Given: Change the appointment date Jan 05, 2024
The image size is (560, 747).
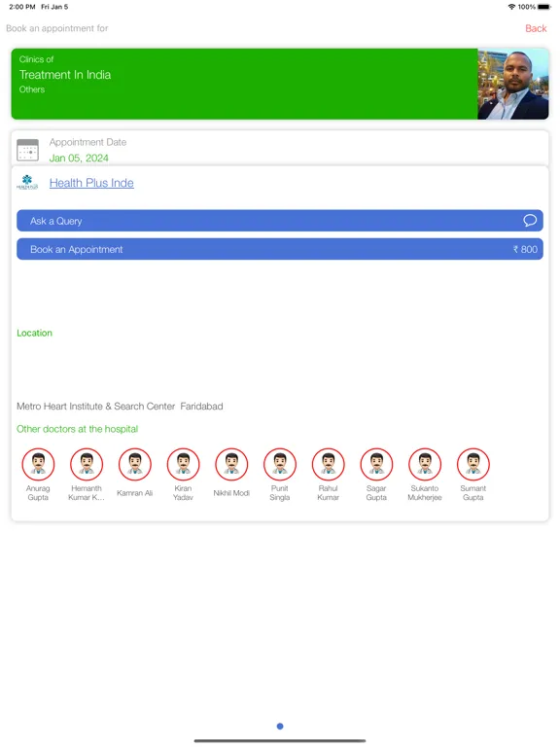Looking at the screenshot, I should pyautogui.click(x=79, y=159).
